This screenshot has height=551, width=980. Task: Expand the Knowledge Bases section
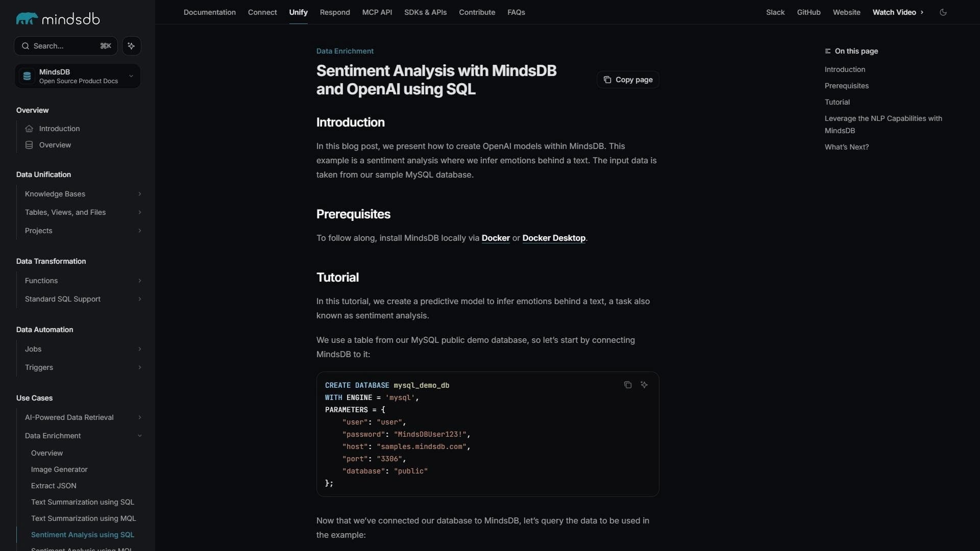click(83, 194)
